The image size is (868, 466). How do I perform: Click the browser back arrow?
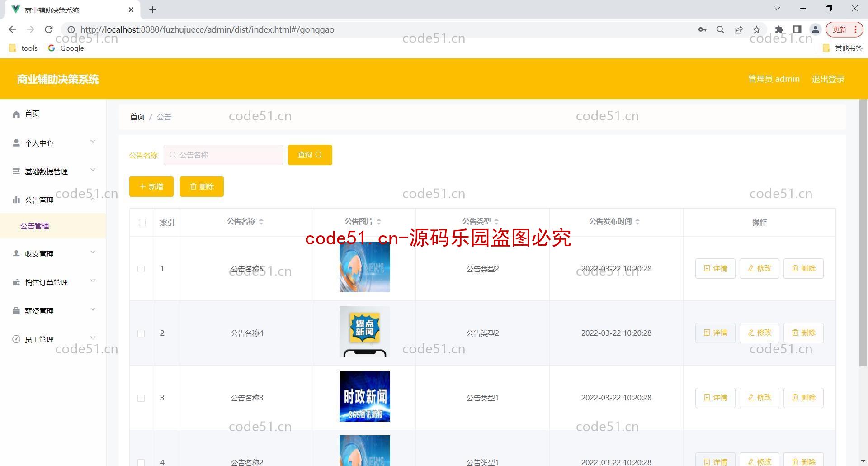[13, 29]
